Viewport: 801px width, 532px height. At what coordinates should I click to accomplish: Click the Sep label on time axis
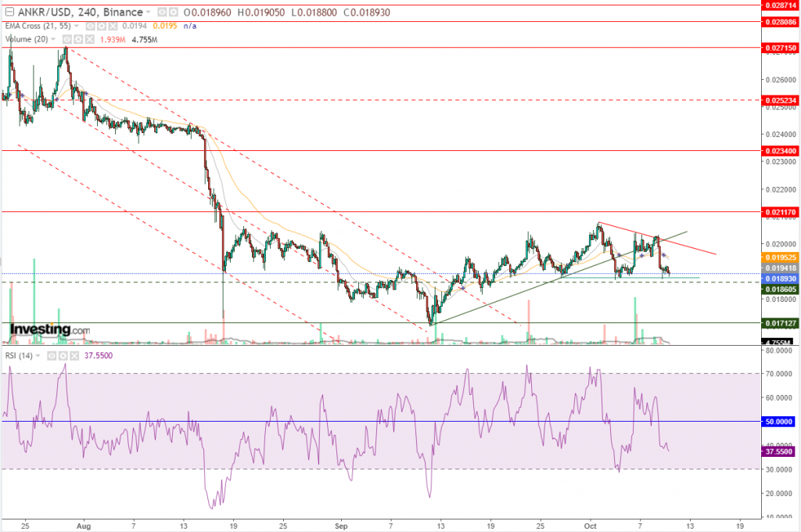coord(341,526)
